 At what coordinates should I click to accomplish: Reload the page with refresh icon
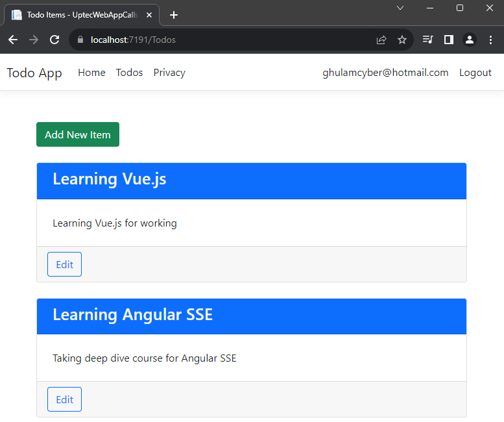point(54,40)
